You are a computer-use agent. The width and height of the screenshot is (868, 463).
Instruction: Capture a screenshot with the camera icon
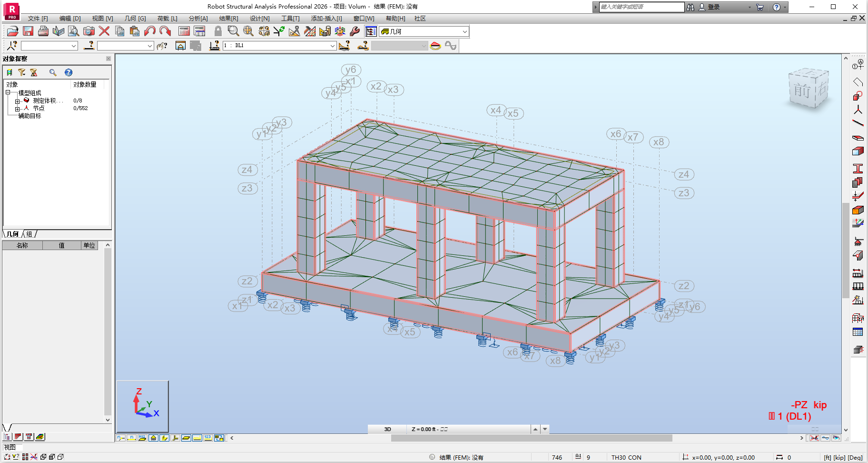point(89,31)
